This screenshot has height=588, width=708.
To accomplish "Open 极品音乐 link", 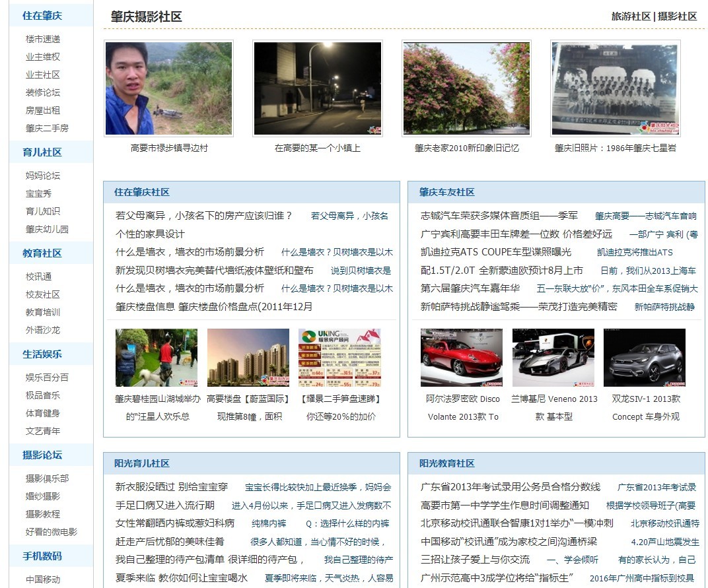I will (43, 395).
